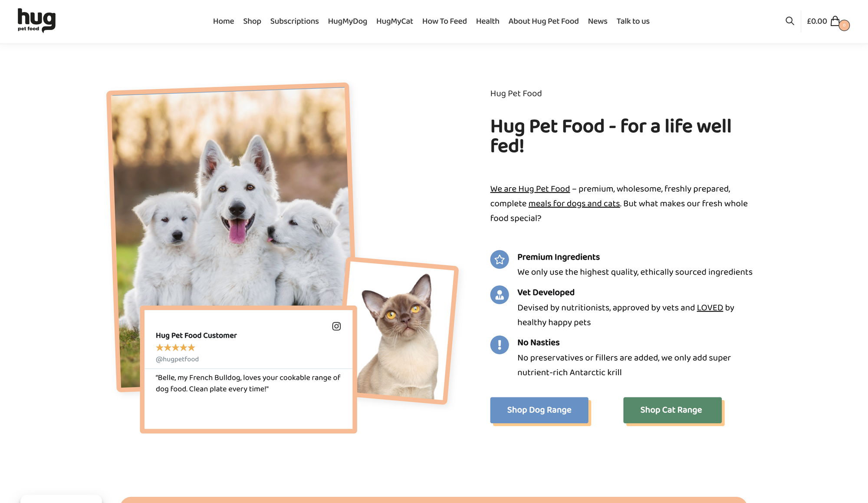Click the five-star rating on review
The width and height of the screenshot is (868, 503).
tap(175, 347)
